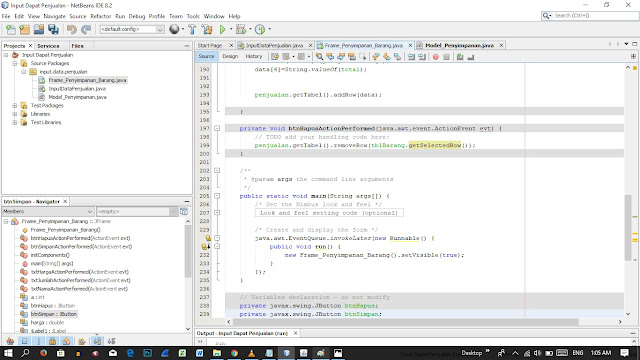
Task: Click the Clean and Build icon
Action: click(x=207, y=29)
